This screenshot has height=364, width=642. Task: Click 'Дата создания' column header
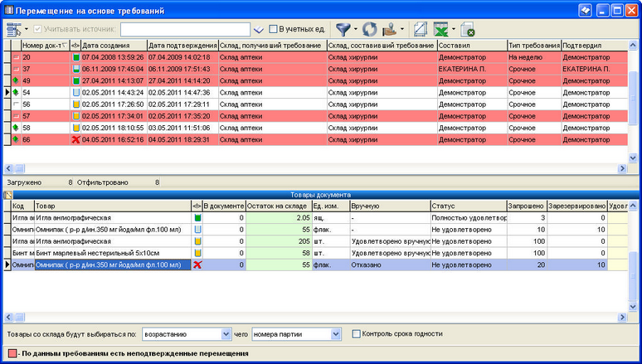114,46
